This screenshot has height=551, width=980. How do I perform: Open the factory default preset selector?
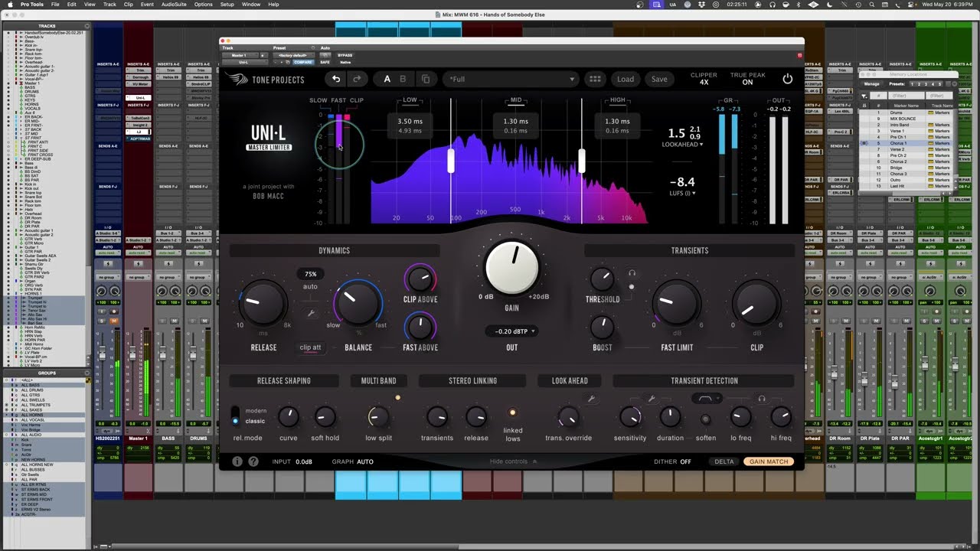(292, 55)
